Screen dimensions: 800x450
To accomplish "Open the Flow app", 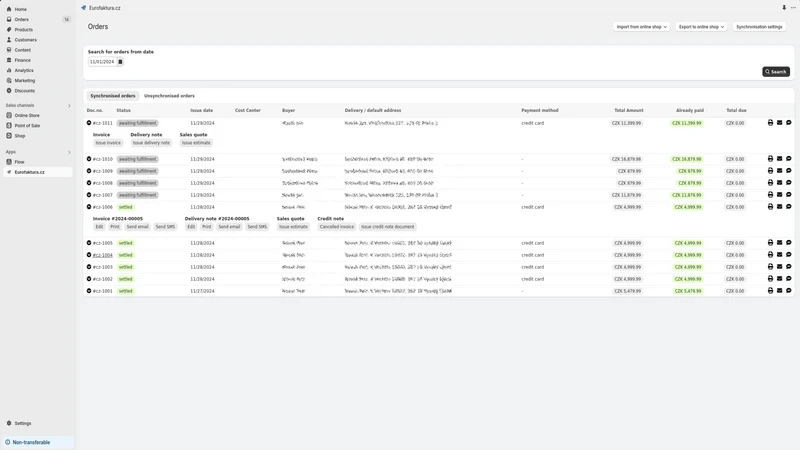I will [x=19, y=162].
